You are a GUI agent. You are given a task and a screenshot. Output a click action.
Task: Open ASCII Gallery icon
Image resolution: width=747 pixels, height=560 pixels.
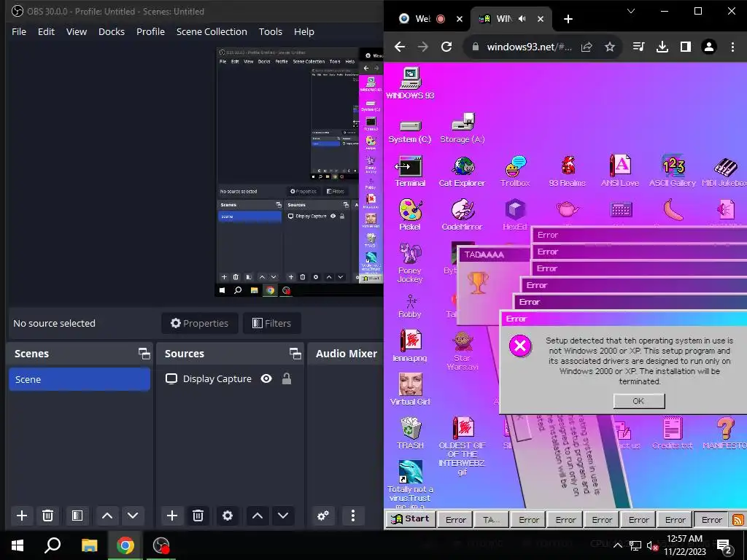[x=673, y=171]
